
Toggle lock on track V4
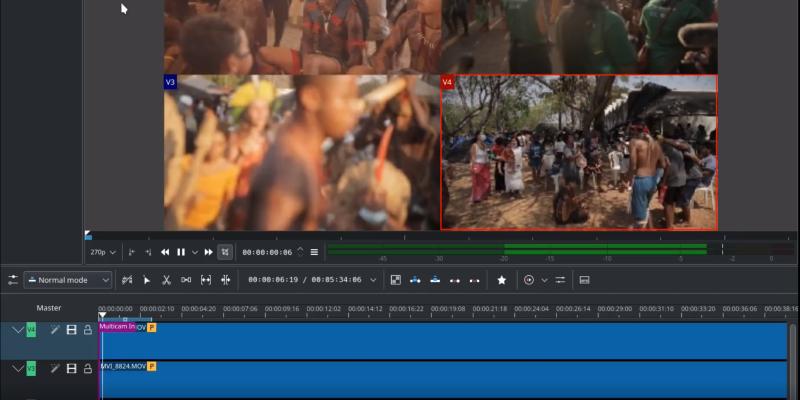click(x=87, y=329)
